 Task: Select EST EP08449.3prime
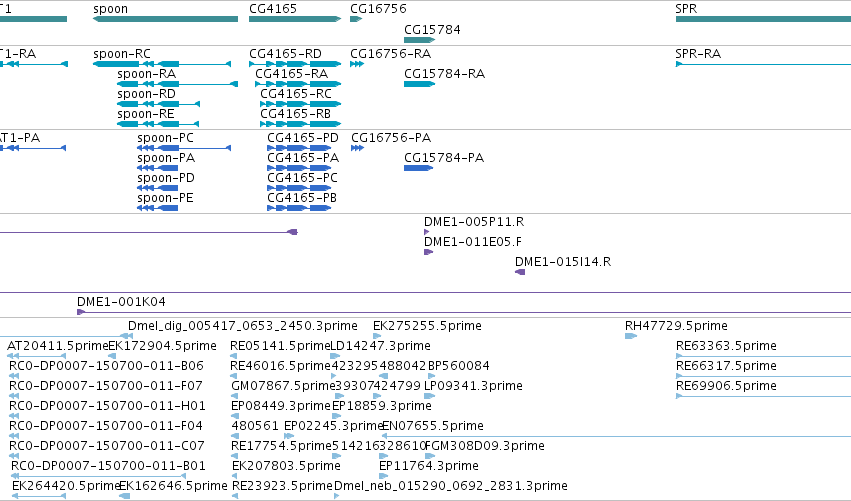tap(281, 407)
